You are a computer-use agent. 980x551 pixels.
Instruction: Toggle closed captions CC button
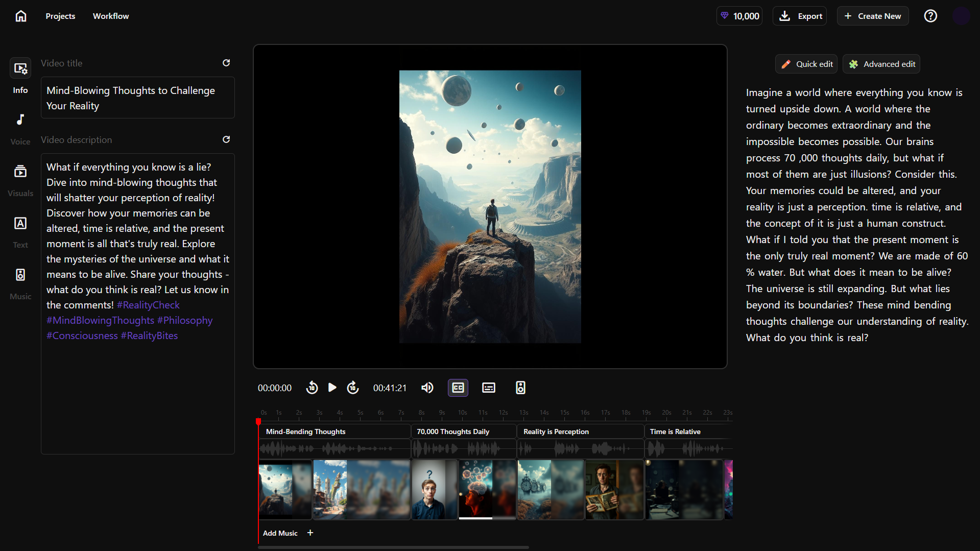tap(458, 388)
